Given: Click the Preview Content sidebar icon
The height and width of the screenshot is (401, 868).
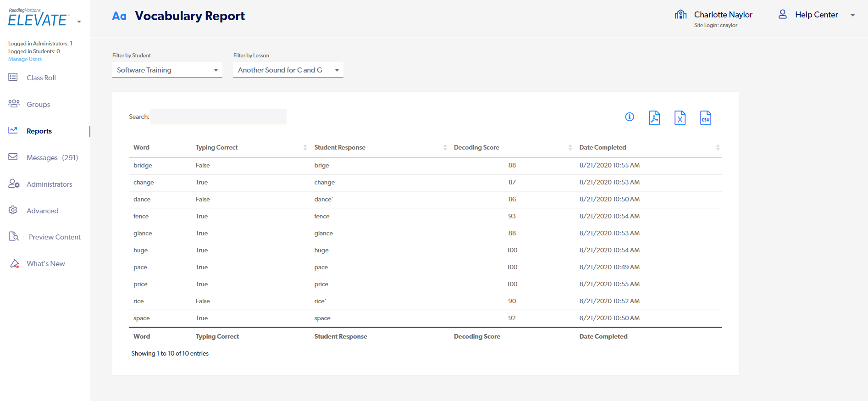Looking at the screenshot, I should (x=14, y=237).
